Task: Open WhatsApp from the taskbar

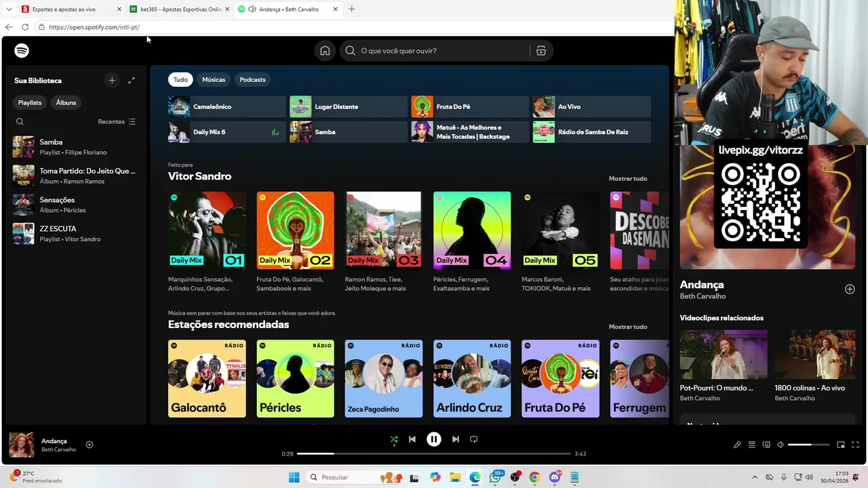Action: pyautogui.click(x=496, y=478)
